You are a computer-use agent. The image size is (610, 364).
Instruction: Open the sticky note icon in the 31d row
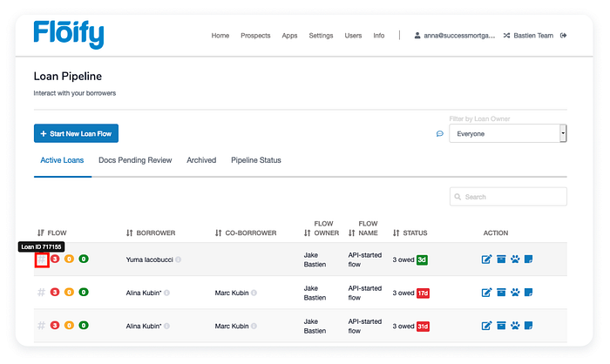coord(528,326)
